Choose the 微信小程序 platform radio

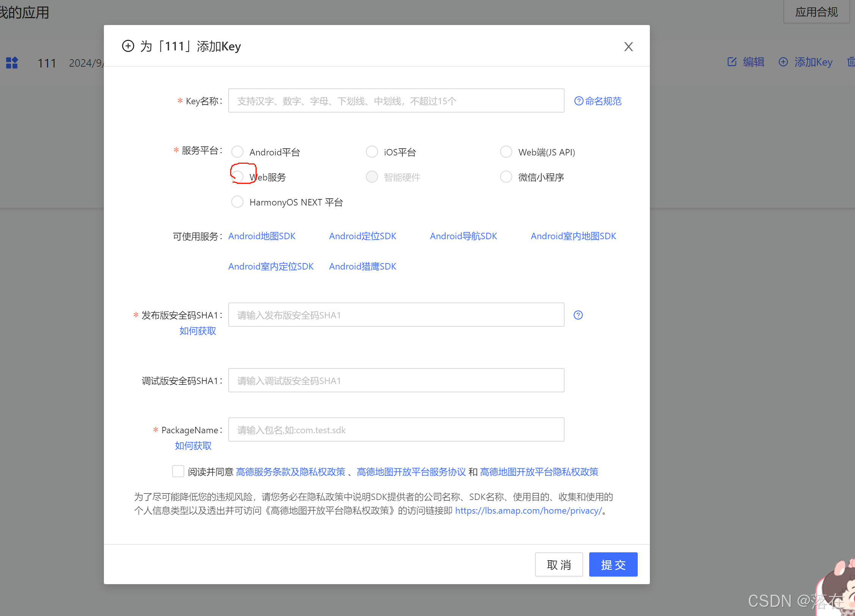point(506,177)
